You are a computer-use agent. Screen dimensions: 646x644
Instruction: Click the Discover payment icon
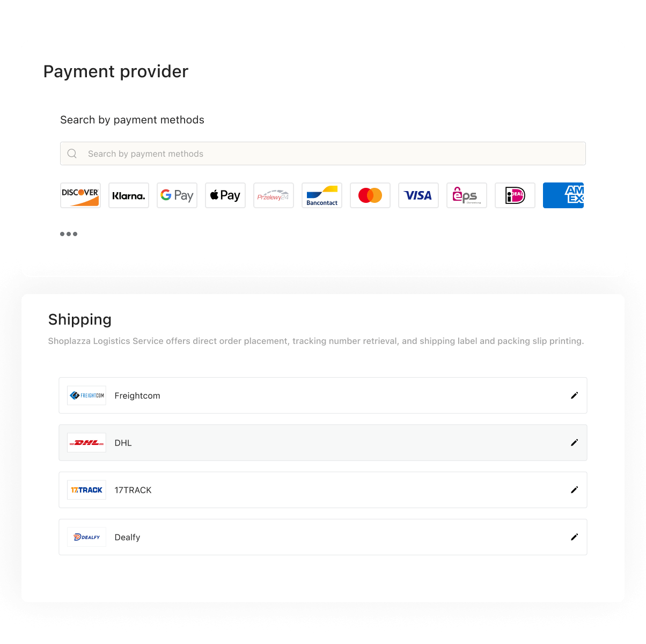point(80,195)
